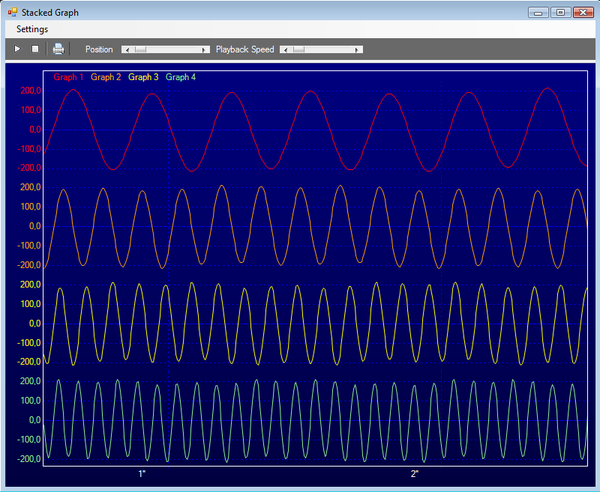Maximize the Stacked Graph window
Image resolution: width=600 pixels, height=492 pixels.
pos(560,12)
